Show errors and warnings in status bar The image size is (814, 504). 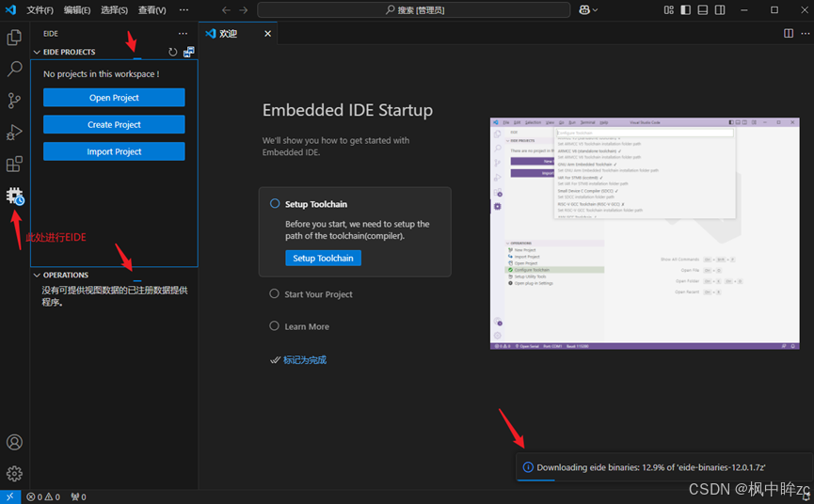[x=43, y=496]
